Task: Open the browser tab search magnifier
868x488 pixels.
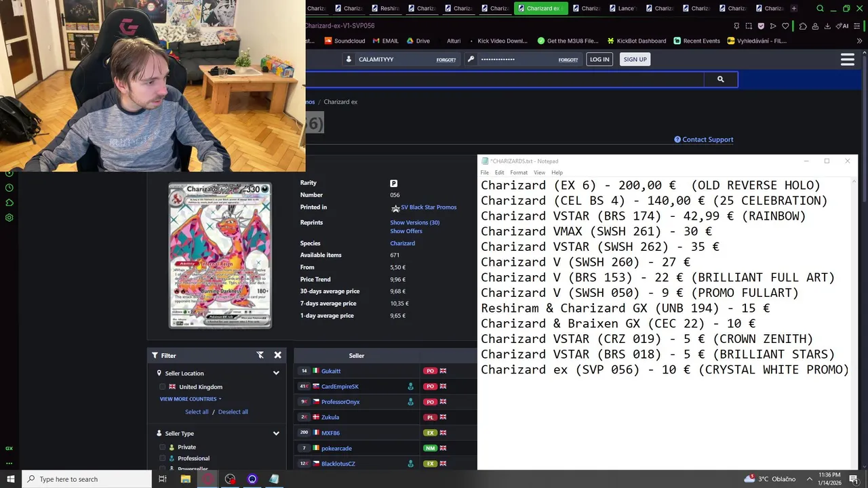Action: click(x=820, y=8)
